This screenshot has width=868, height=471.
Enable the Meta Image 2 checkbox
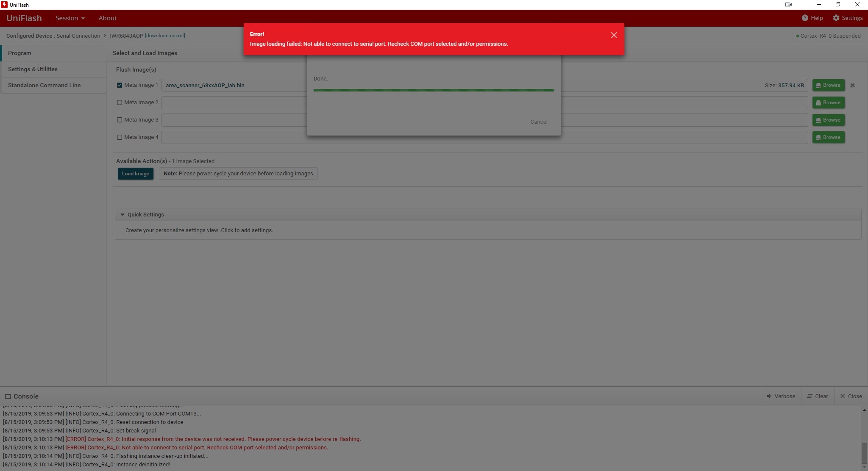point(120,103)
